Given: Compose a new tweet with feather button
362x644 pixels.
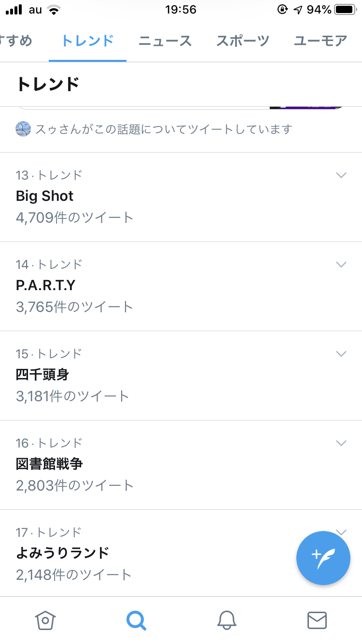Looking at the screenshot, I should (323, 558).
